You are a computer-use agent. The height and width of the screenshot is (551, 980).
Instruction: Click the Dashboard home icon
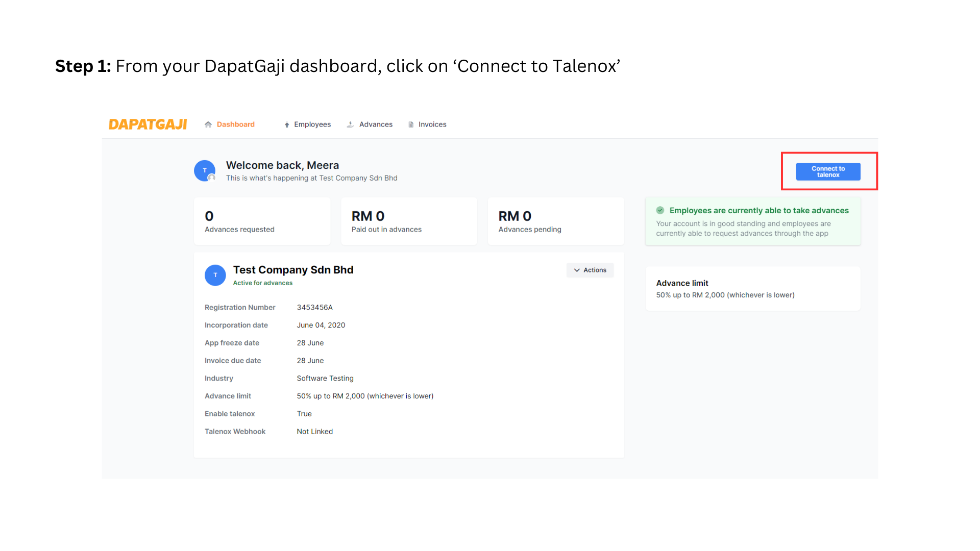pyautogui.click(x=208, y=124)
